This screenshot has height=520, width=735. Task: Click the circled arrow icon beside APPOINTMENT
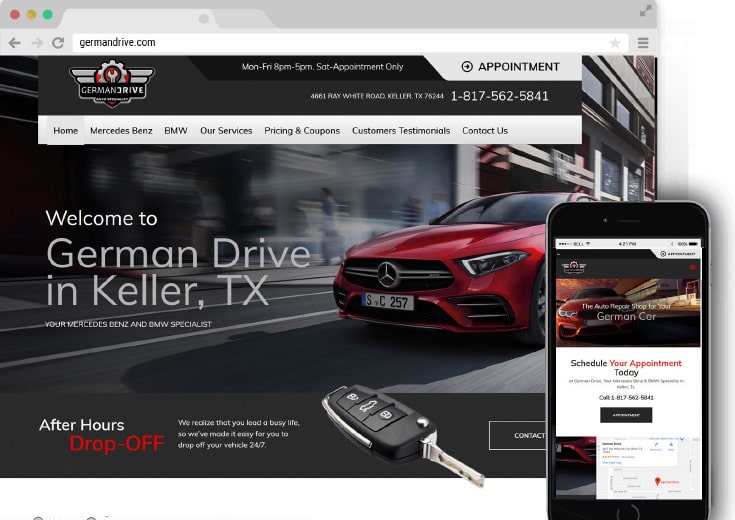[467, 67]
